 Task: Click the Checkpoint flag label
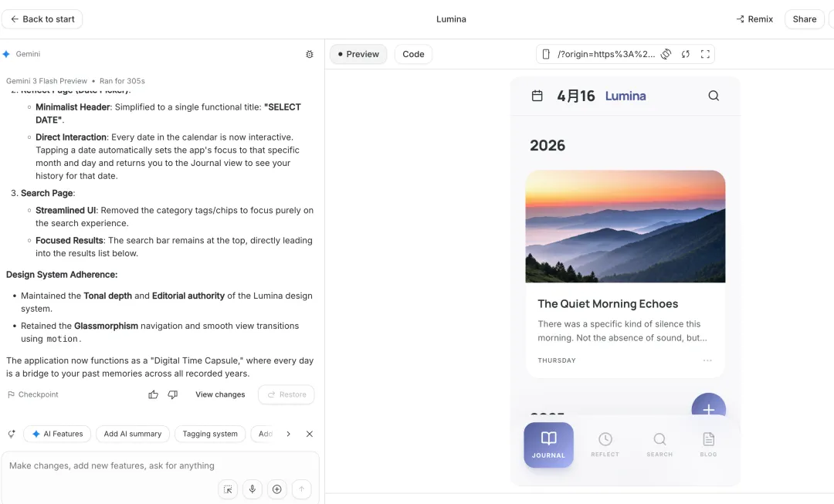(33, 394)
